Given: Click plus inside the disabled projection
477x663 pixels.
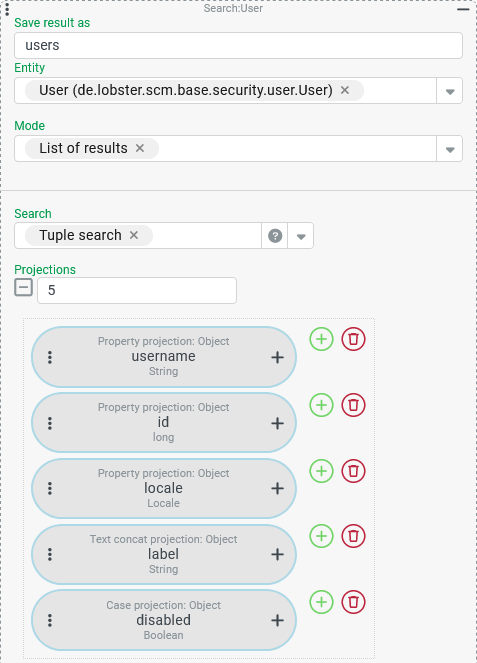Looking at the screenshot, I should coord(277,621).
